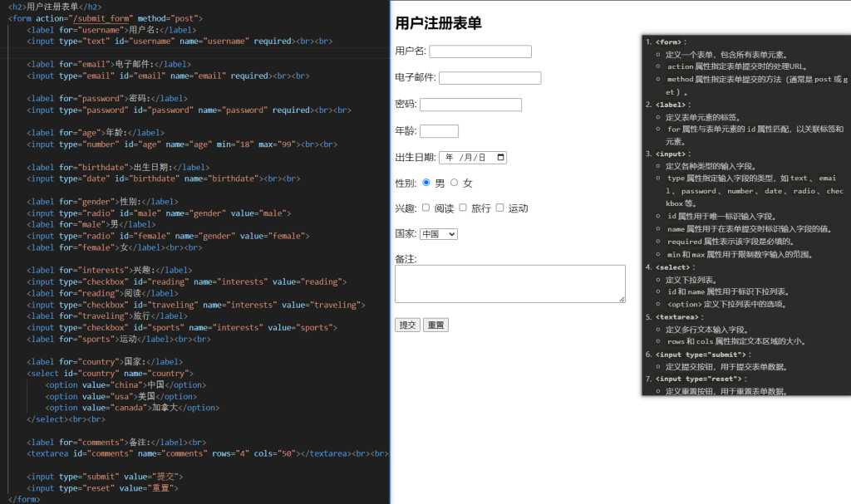Place cursor on closing </form> tag in code
The width and height of the screenshot is (851, 504).
pos(23,499)
